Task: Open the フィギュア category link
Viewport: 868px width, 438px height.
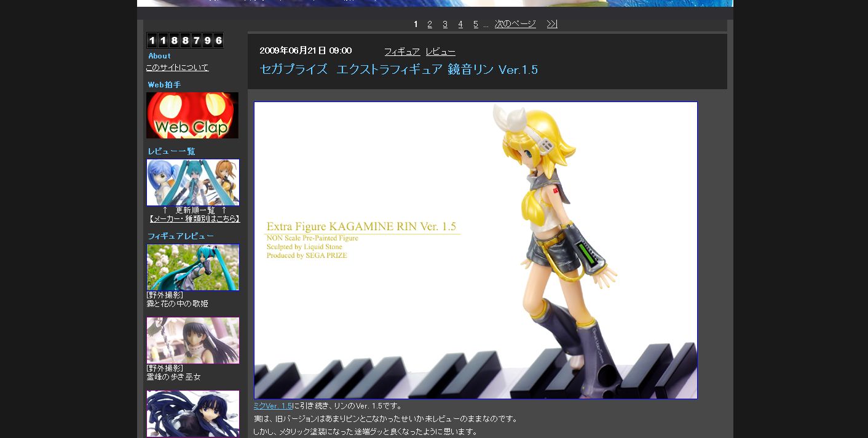Action: click(402, 52)
